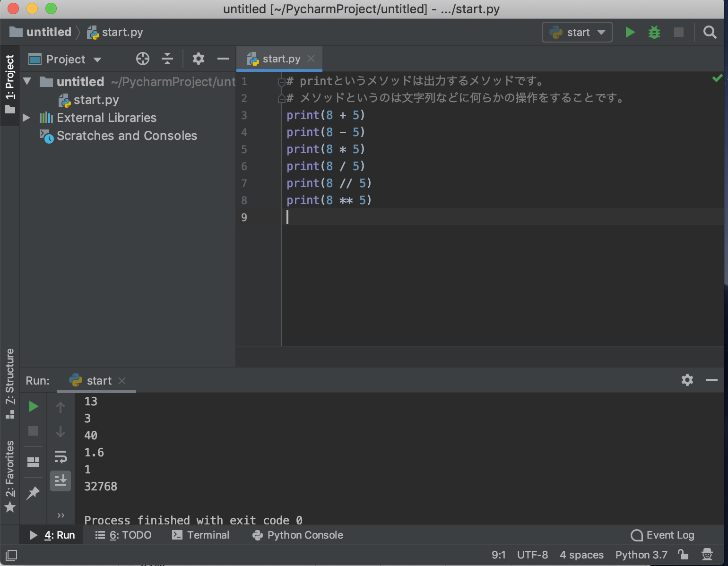Click the top toolbar stop square
The height and width of the screenshot is (566, 728).
click(679, 32)
